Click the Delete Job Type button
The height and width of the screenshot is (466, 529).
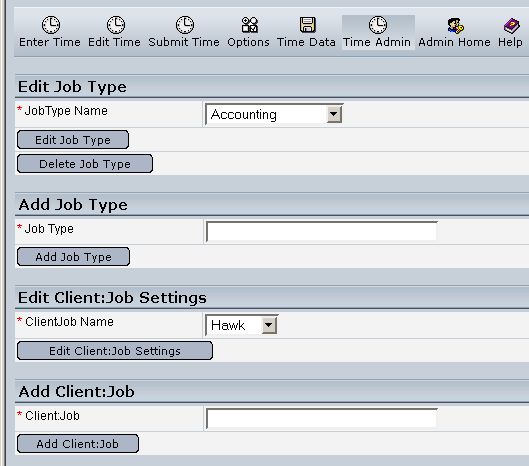[x=85, y=164]
